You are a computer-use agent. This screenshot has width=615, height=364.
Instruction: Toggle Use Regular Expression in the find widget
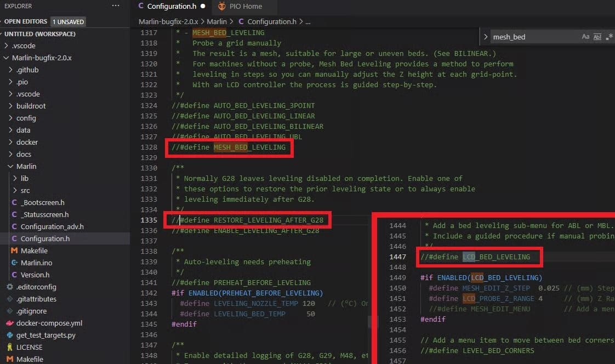tap(609, 37)
